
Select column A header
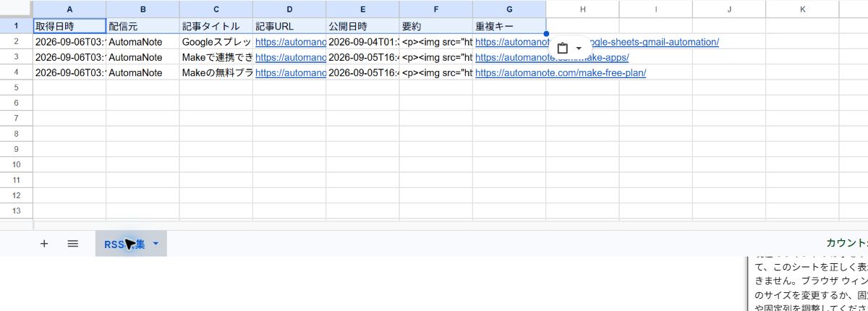(69, 9)
